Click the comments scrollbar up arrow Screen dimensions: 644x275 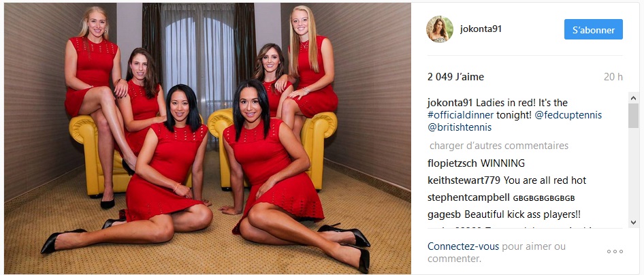click(x=633, y=98)
